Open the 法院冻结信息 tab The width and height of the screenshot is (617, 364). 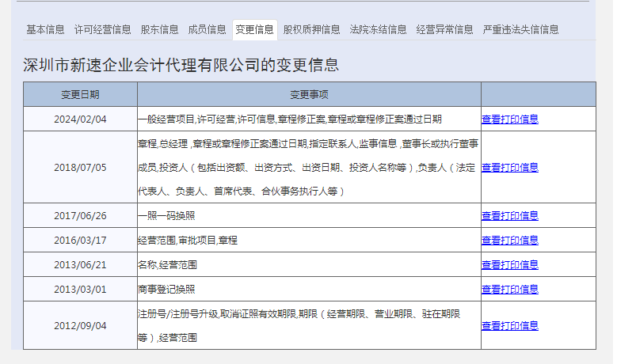click(x=379, y=29)
